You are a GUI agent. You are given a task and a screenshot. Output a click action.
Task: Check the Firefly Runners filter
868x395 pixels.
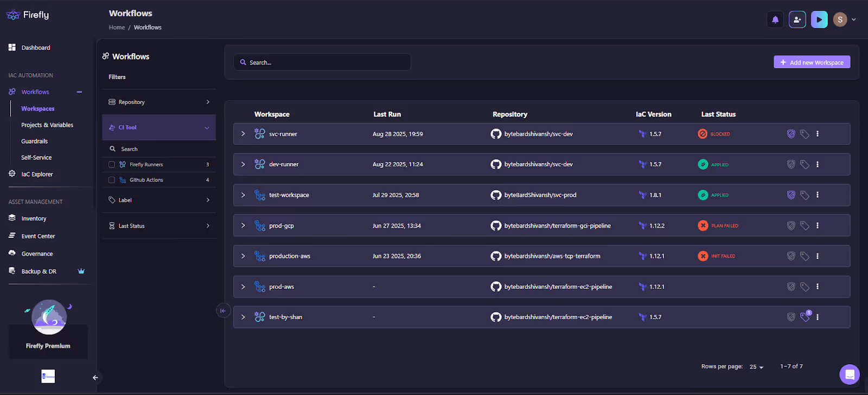click(x=112, y=165)
